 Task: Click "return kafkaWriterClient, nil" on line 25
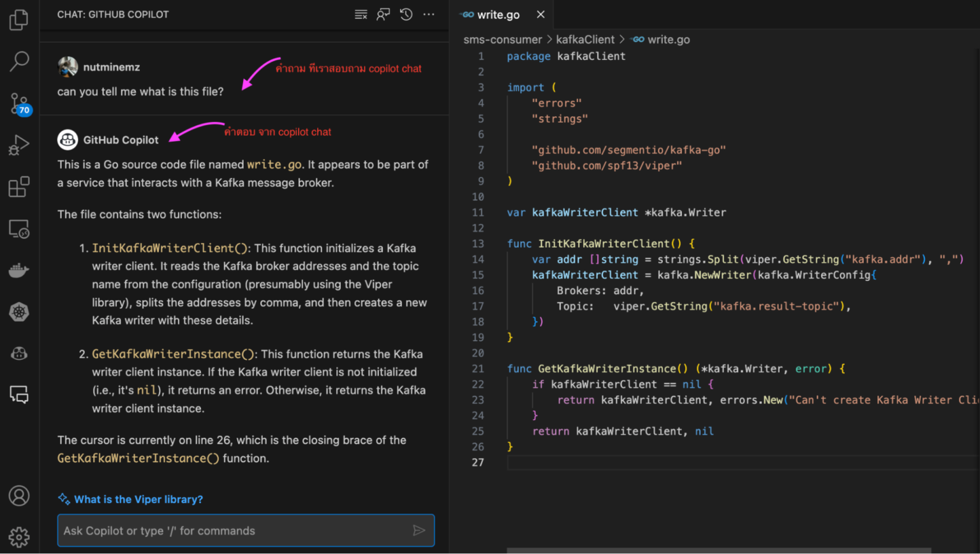click(623, 431)
